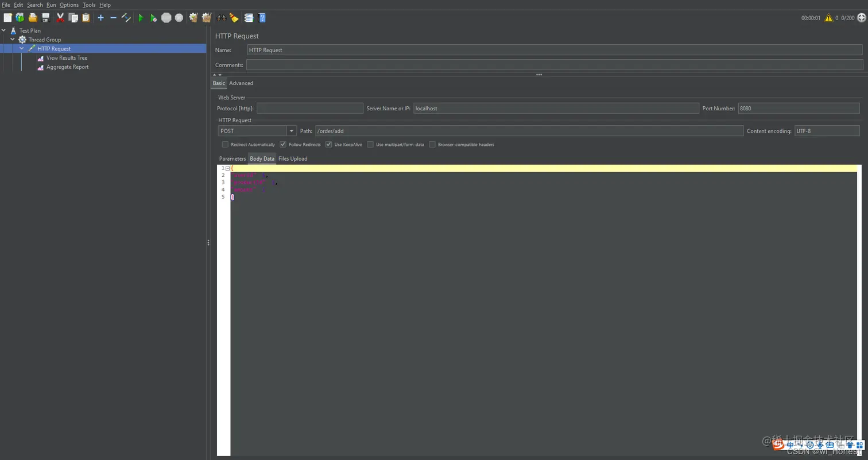The height and width of the screenshot is (460, 868).
Task: Open Help with the question mark icon
Action: coord(262,18)
